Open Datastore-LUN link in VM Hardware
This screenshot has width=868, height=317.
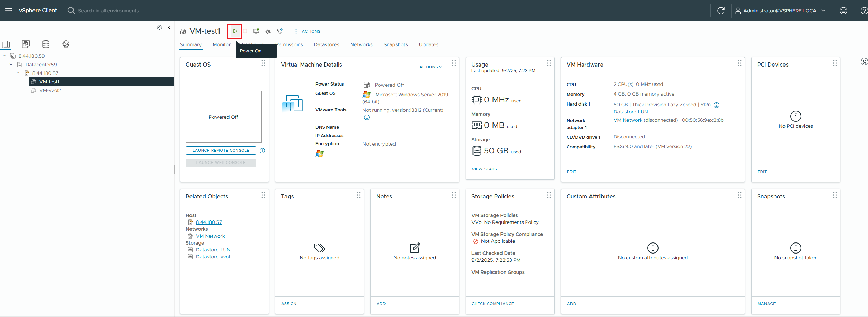631,112
